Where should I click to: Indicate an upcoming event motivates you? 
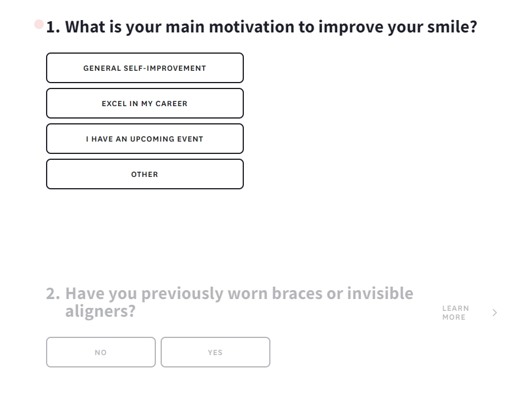pyautogui.click(x=145, y=139)
